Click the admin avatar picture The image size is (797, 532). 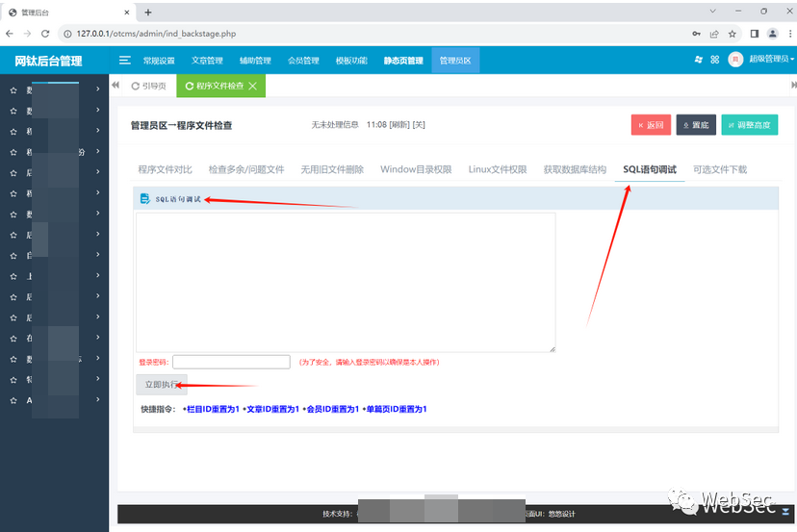(x=735, y=60)
